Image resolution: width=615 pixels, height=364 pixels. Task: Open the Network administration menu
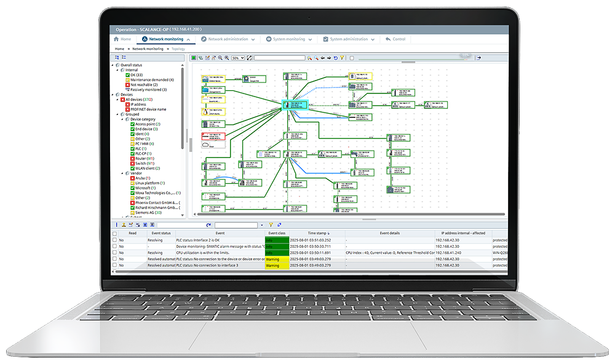[228, 39]
